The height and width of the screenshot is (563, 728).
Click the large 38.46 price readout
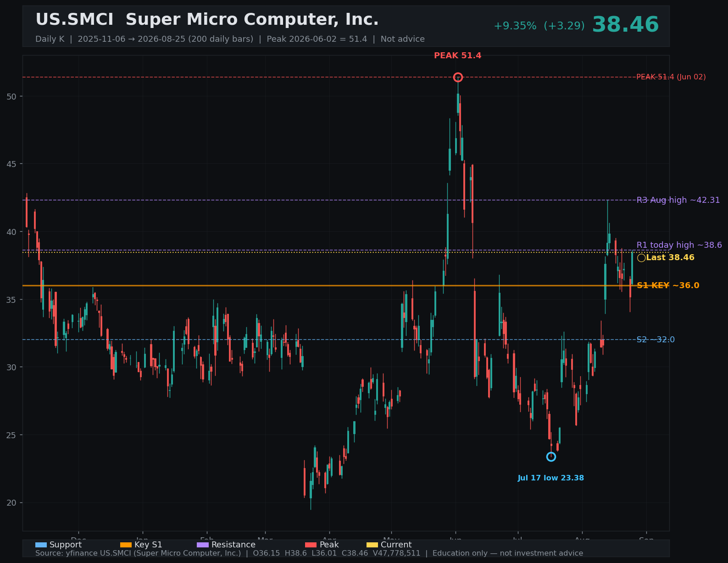pos(625,25)
